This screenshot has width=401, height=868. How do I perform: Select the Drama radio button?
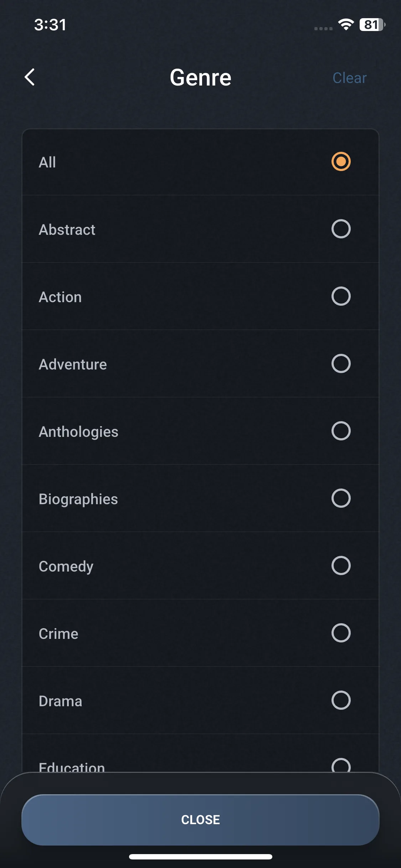click(x=341, y=701)
